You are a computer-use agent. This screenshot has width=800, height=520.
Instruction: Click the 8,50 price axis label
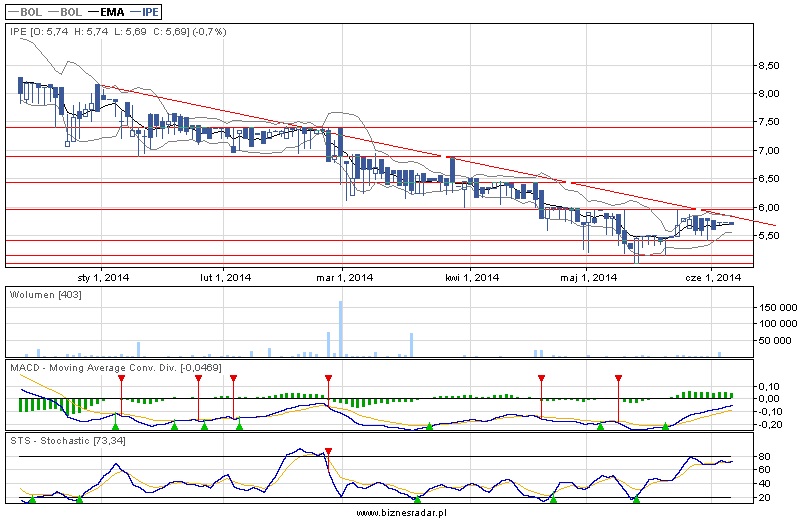pyautogui.click(x=769, y=65)
